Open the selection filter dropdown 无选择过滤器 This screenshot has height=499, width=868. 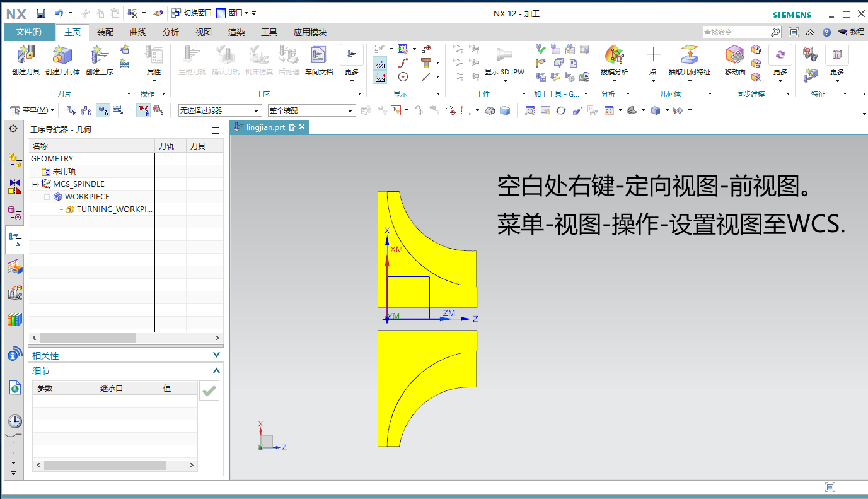(219, 111)
